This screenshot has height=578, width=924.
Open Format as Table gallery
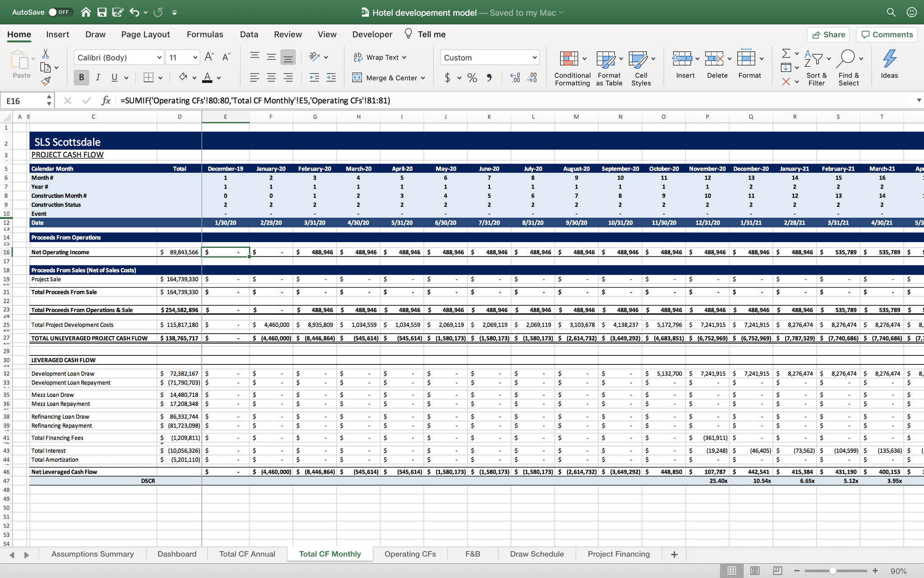pyautogui.click(x=609, y=68)
